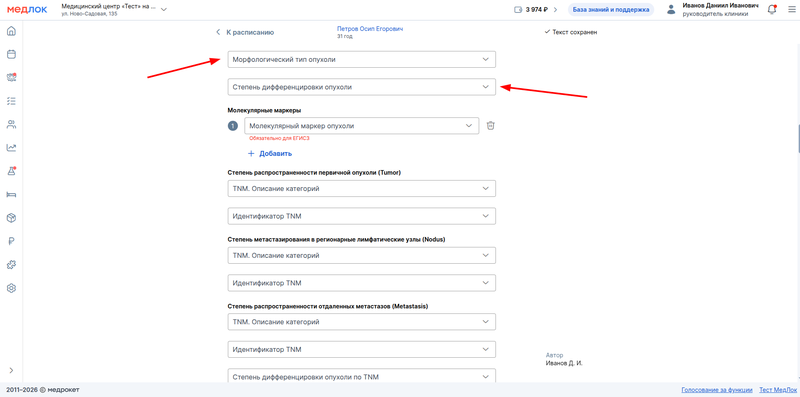
Task: Open the 3 974 ₽ balance details arrow
Action: point(555,10)
